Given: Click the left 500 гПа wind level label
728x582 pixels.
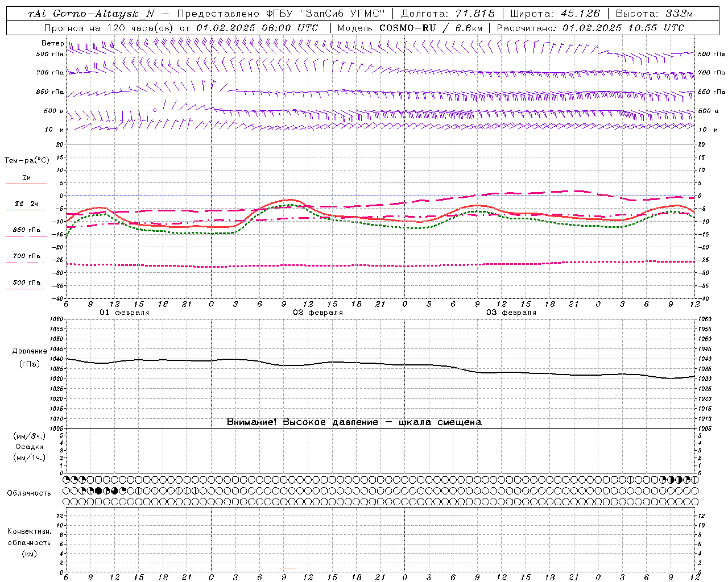Looking at the screenshot, I should pyautogui.click(x=50, y=54).
